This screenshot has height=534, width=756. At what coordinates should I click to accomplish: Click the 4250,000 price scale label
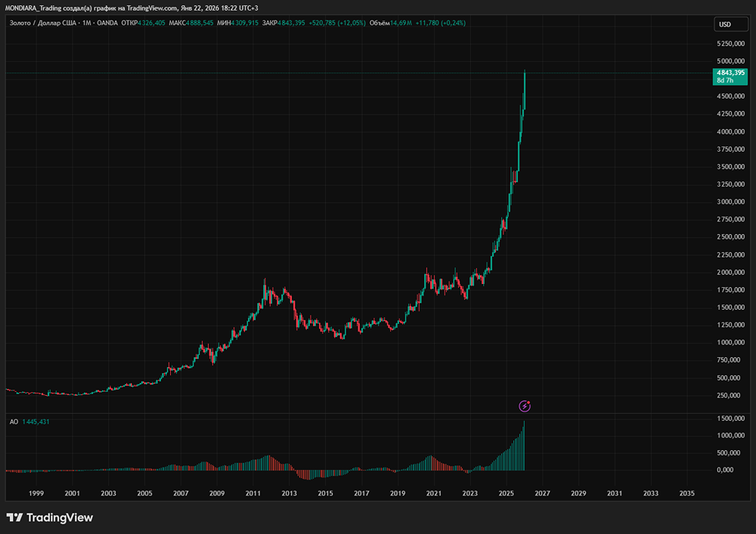(x=730, y=113)
